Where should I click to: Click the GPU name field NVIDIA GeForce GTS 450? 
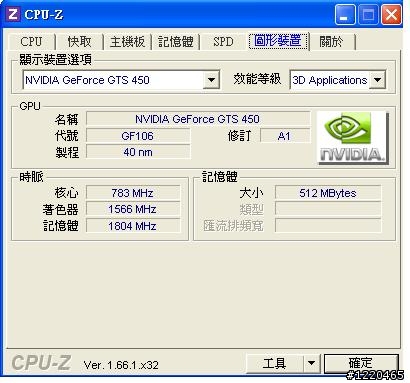(x=198, y=119)
